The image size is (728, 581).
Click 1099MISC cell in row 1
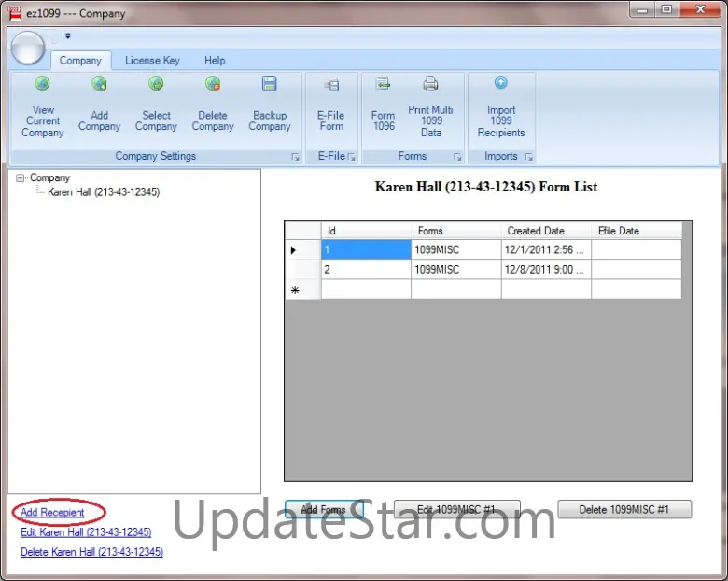pos(455,249)
